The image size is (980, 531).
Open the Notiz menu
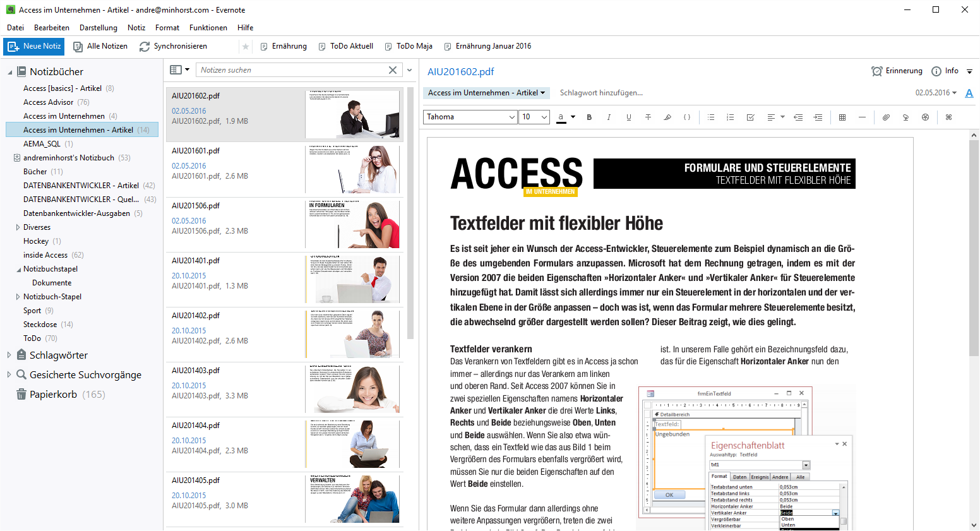[136, 28]
